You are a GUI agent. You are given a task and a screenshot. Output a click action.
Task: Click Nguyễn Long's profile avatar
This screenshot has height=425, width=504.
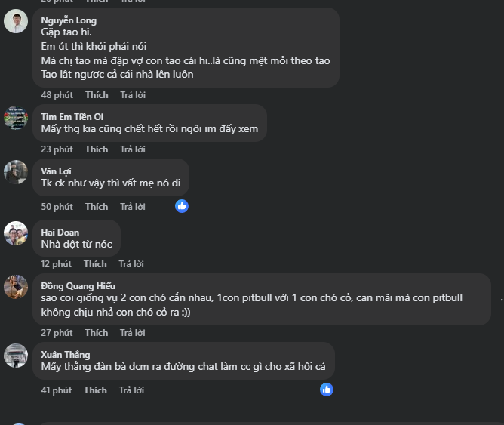(x=16, y=21)
